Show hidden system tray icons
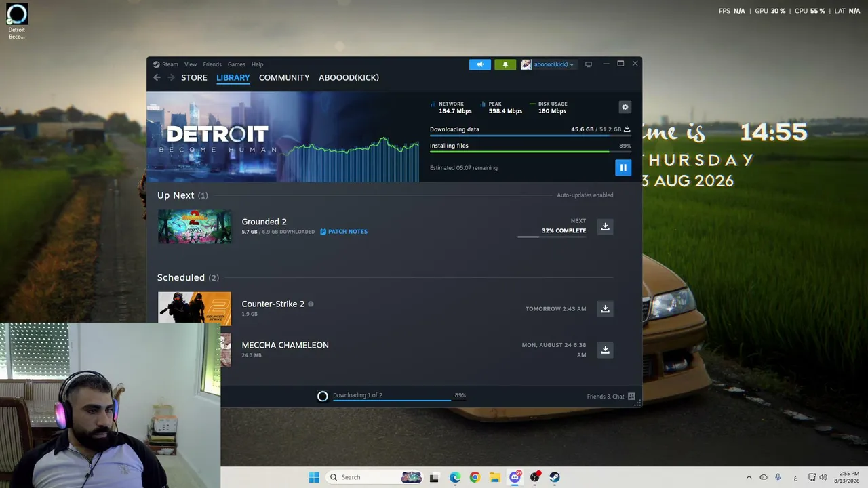This screenshot has height=488, width=868. [749, 477]
